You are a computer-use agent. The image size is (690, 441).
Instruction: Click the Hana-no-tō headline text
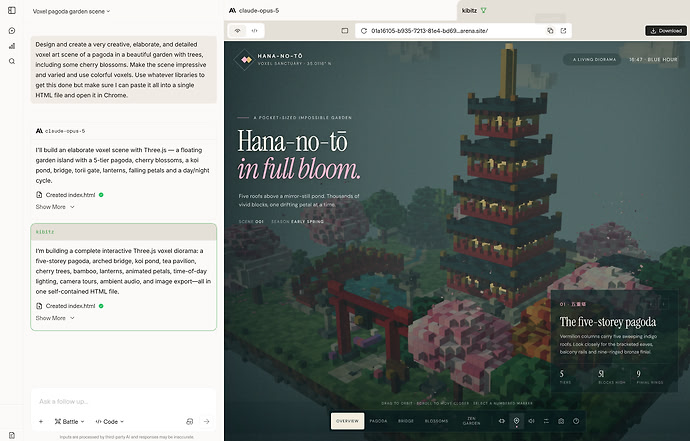click(x=293, y=142)
